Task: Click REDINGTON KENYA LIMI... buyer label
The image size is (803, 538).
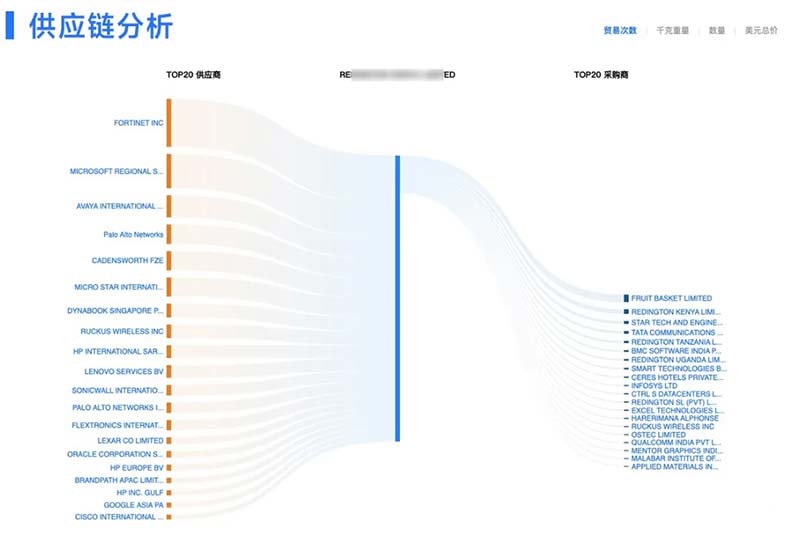Action: click(x=676, y=312)
